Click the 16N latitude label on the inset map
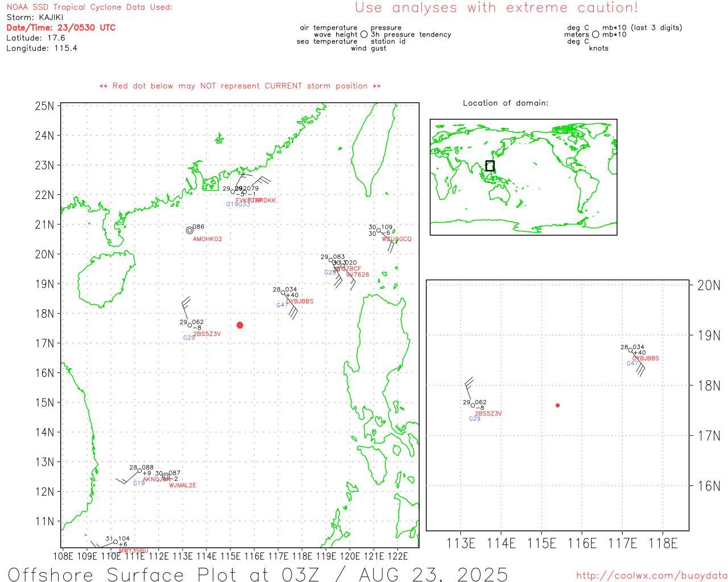Viewport: 728px width, 582px height. [x=709, y=486]
